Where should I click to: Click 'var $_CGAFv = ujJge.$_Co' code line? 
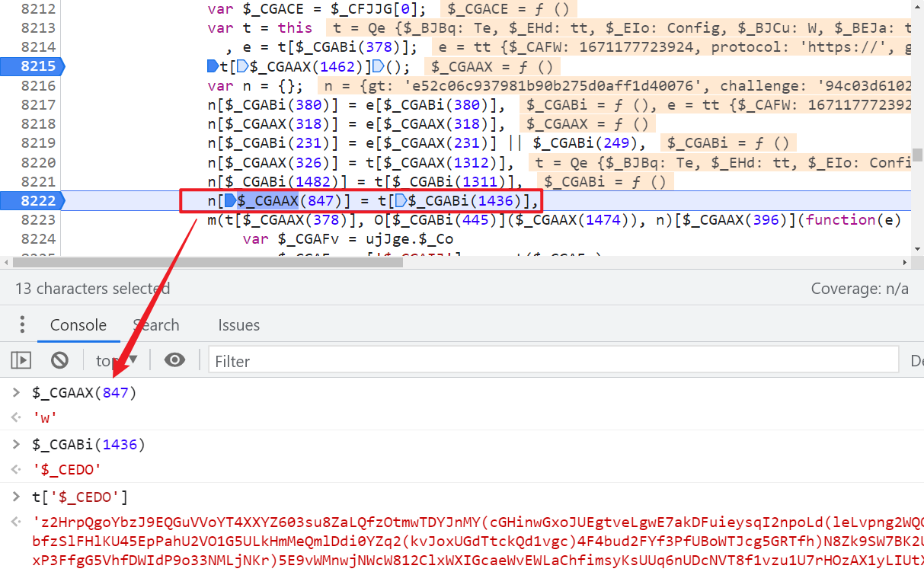point(348,239)
